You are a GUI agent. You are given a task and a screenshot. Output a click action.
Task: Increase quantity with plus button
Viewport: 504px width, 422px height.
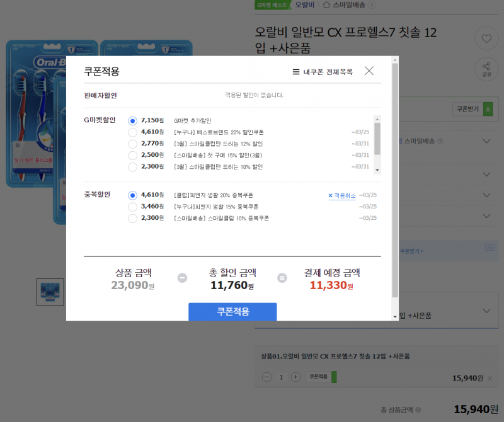pyautogui.click(x=295, y=377)
